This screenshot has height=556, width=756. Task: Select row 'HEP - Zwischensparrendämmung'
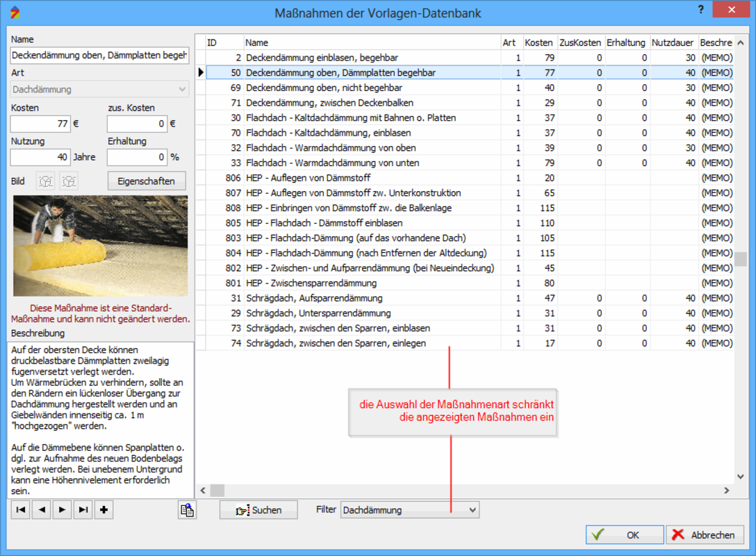pos(470,283)
